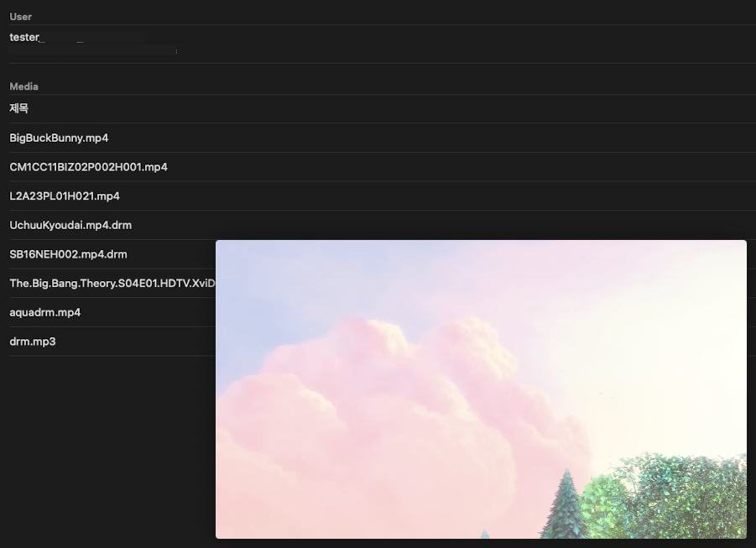Select the CM1CC11BIZ02P002H001.mp4 media item
The width and height of the screenshot is (756, 548).
(88, 167)
